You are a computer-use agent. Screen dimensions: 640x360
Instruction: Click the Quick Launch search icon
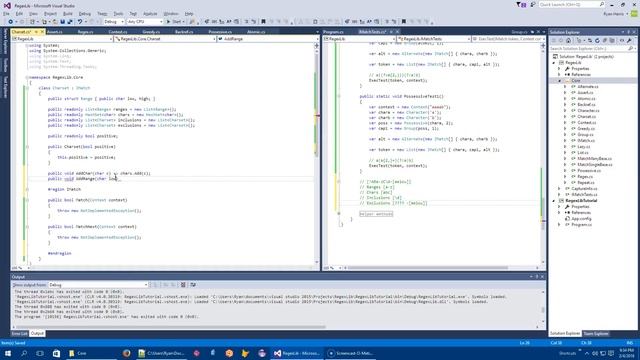602,4
